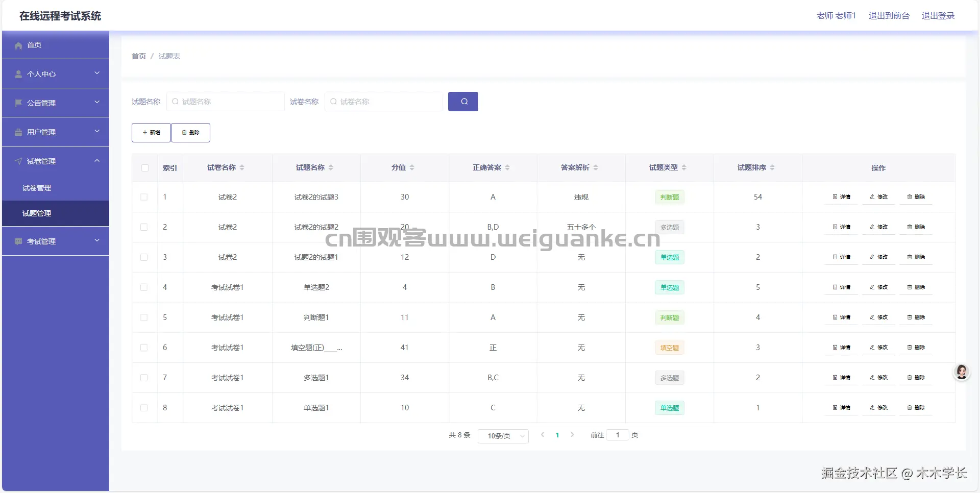Focus the 试卷名称 search input
Screen dimensions: 980x493
click(x=384, y=102)
